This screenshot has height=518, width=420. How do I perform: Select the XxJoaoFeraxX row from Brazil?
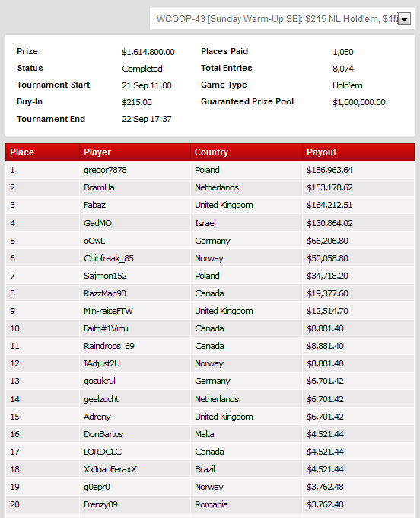(x=210, y=469)
